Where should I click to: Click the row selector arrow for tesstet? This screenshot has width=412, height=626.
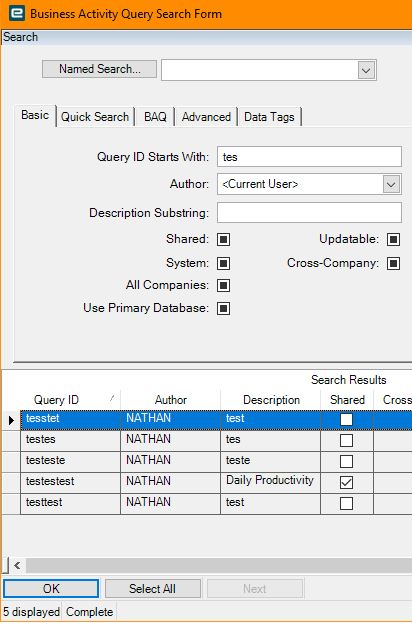(11, 420)
